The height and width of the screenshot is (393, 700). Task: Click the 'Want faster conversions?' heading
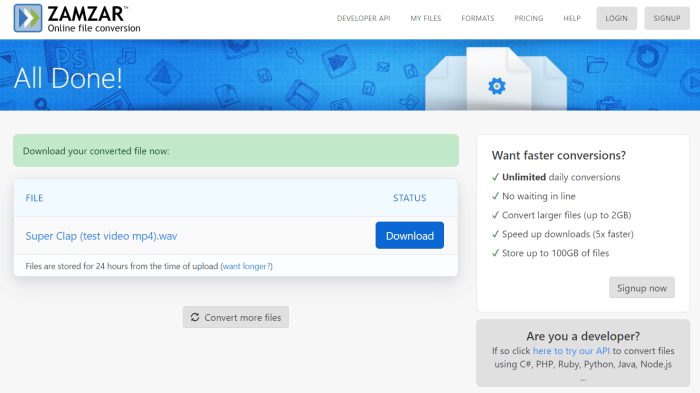pyautogui.click(x=558, y=155)
